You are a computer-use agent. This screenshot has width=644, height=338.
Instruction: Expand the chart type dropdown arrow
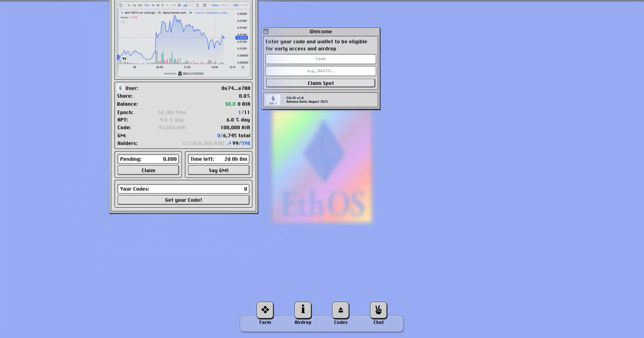[x=191, y=5]
